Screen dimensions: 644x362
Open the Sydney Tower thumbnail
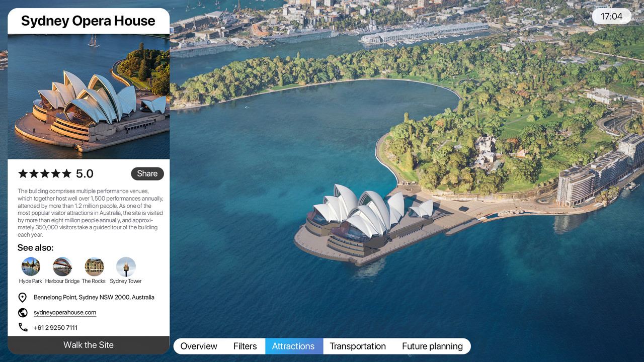[126, 266]
